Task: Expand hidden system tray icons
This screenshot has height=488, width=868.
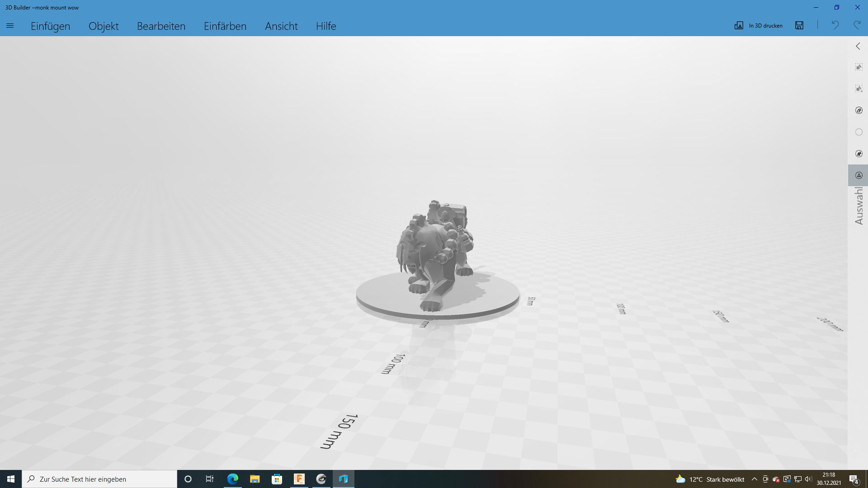Action: [754, 479]
